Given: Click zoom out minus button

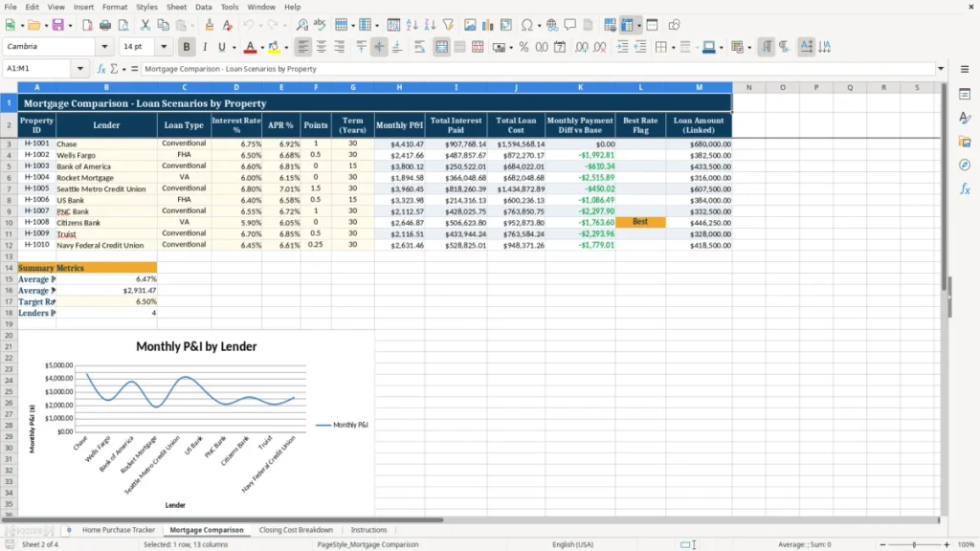Looking at the screenshot, I should pos(882,544).
